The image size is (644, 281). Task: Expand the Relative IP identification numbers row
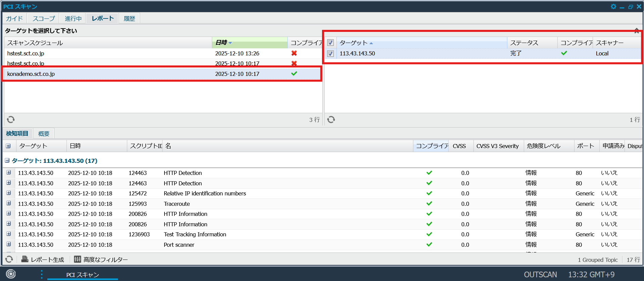[x=9, y=193]
